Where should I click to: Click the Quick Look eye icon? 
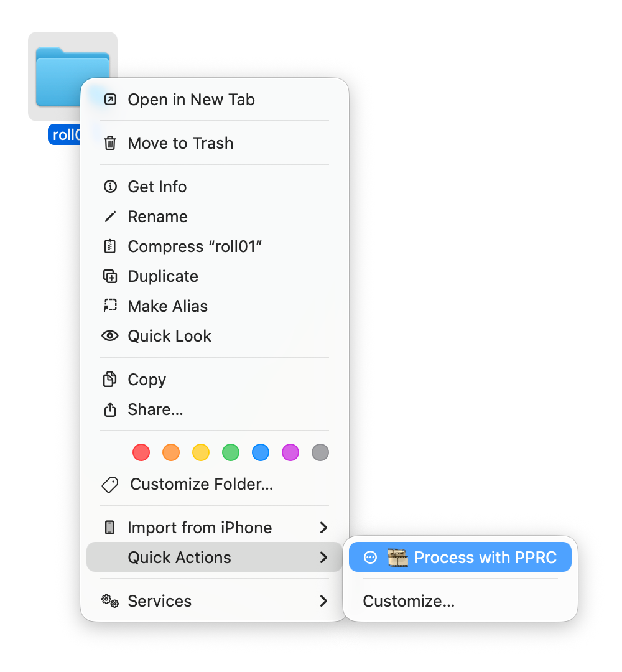(110, 336)
